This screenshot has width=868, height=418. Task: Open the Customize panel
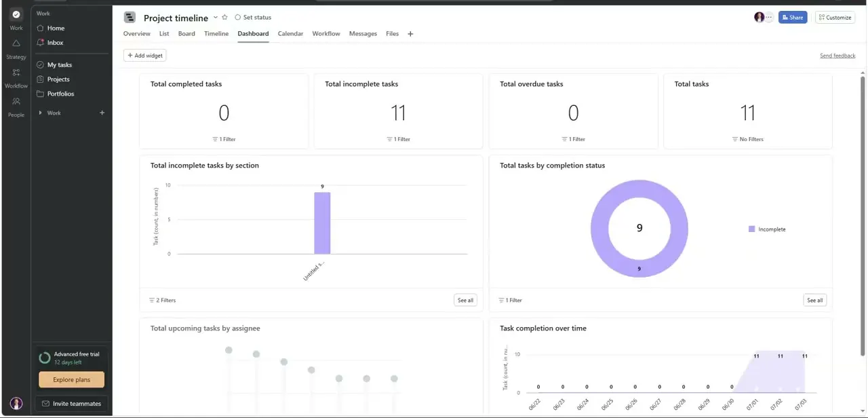pyautogui.click(x=835, y=18)
